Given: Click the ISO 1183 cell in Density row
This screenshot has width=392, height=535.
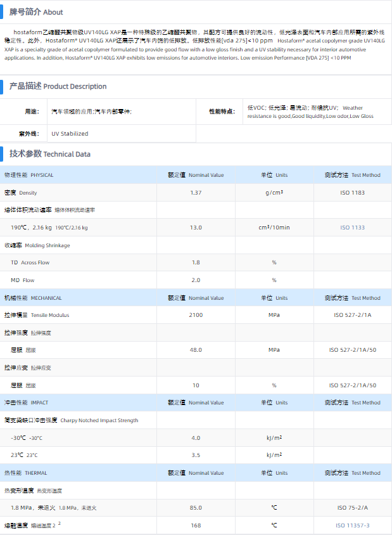Looking at the screenshot, I should tap(353, 193).
